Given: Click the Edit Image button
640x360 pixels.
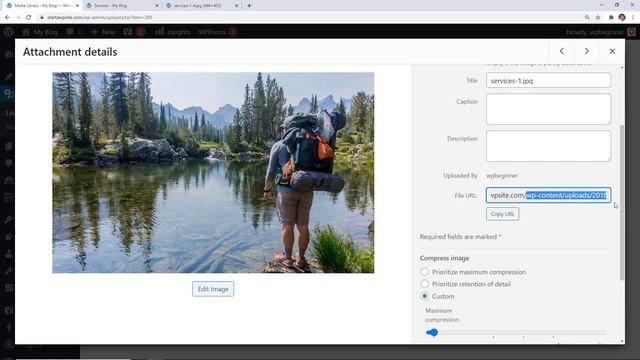Looking at the screenshot, I should tap(213, 289).
